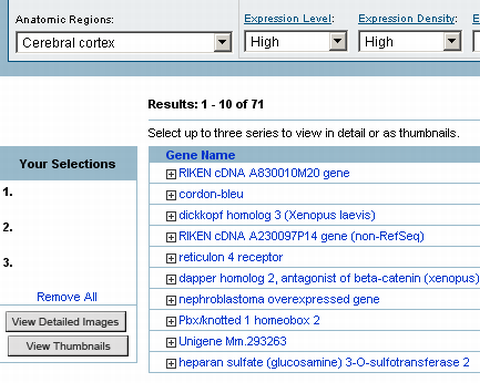The image size is (480, 383).
Task: Click the Results 1 - 10 of 71 text
Action: (206, 104)
